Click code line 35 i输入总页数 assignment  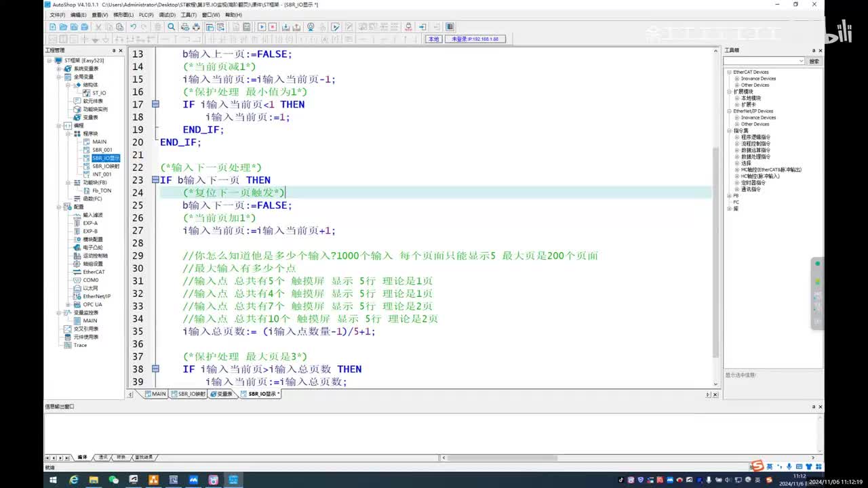(279, 331)
